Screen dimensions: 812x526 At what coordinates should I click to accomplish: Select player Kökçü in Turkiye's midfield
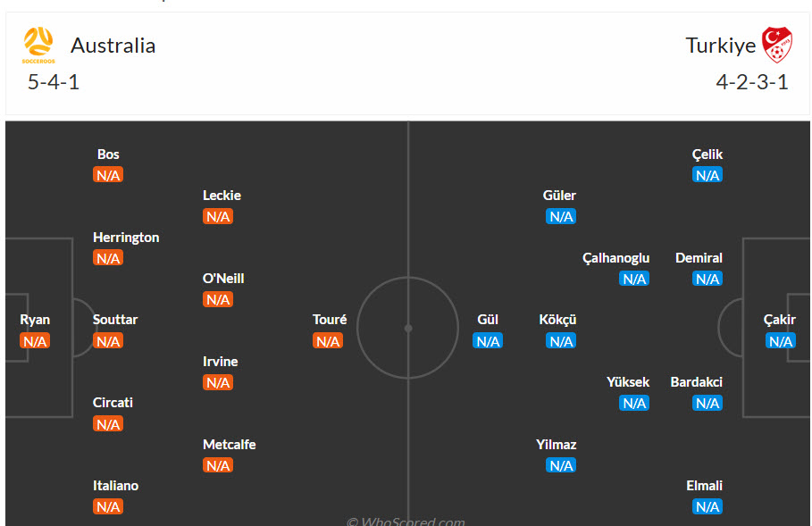click(x=557, y=320)
